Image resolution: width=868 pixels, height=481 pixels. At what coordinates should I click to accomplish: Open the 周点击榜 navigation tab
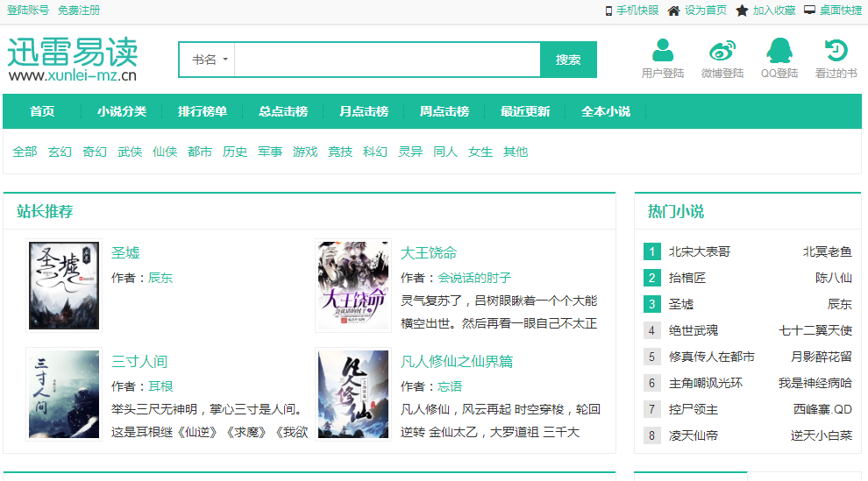coord(445,111)
